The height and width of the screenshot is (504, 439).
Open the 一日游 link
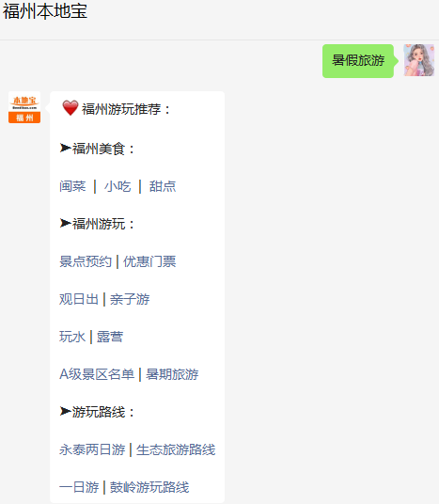coord(79,487)
